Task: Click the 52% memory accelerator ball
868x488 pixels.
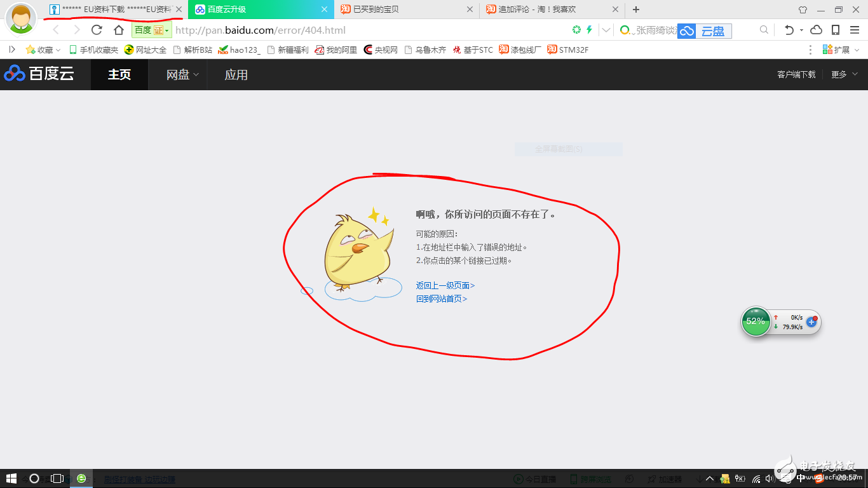Action: (756, 321)
